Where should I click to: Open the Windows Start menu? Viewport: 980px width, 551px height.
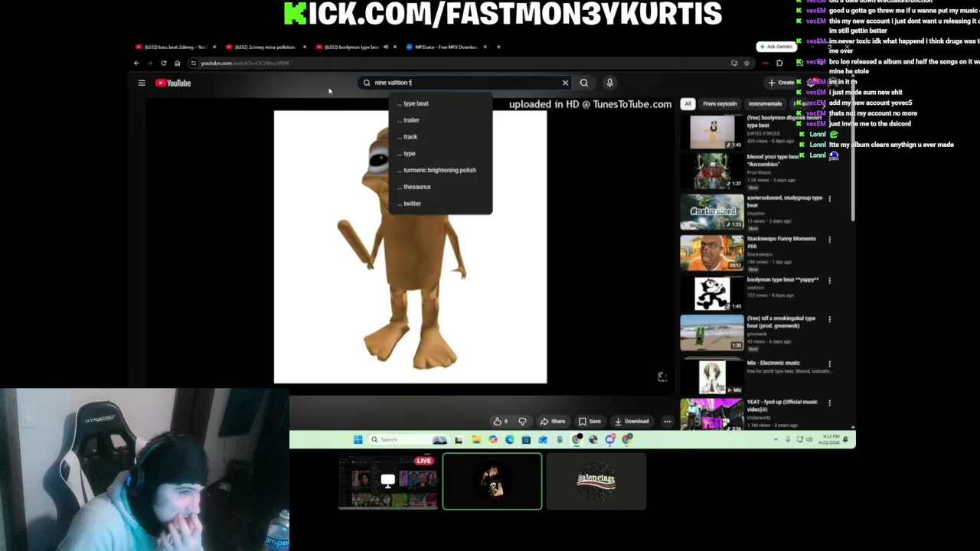point(358,439)
